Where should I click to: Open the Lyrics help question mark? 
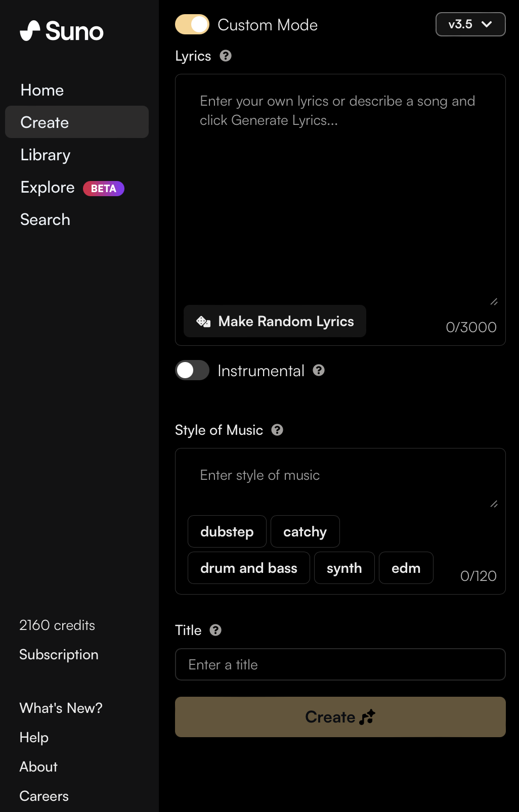point(226,56)
